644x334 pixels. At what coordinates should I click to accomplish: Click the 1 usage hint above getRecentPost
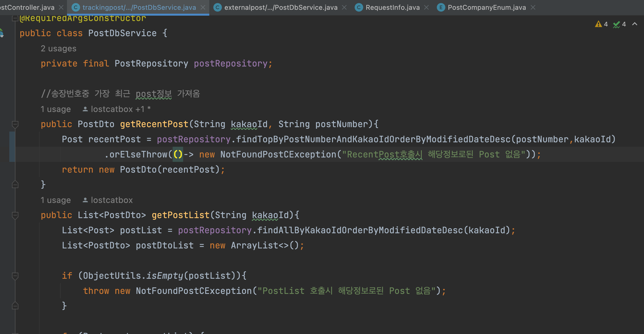[x=56, y=109]
